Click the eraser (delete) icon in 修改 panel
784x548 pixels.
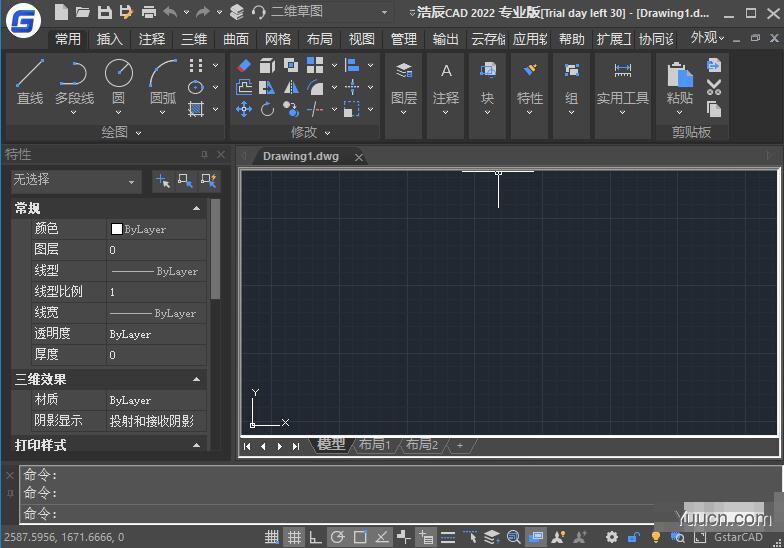[244, 65]
